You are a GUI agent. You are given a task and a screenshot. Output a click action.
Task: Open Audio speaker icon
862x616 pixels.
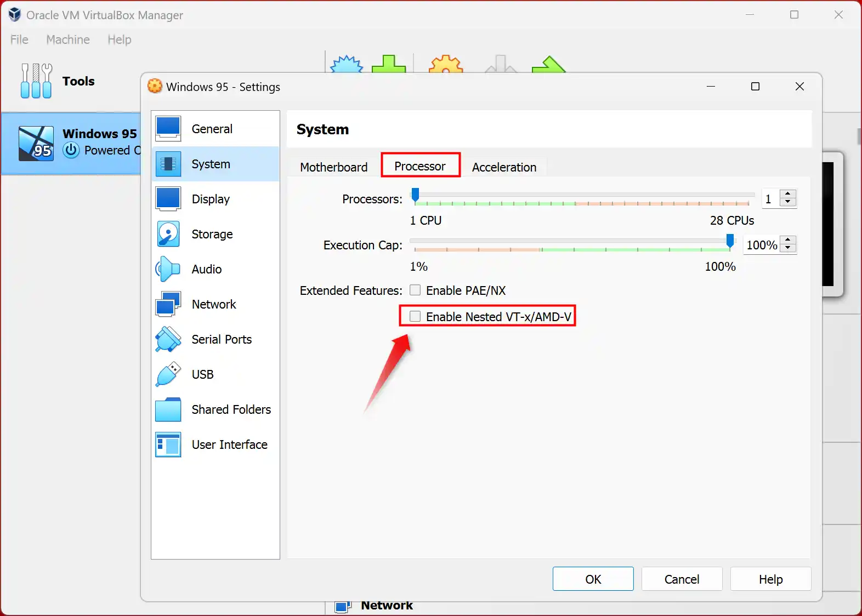(x=168, y=269)
